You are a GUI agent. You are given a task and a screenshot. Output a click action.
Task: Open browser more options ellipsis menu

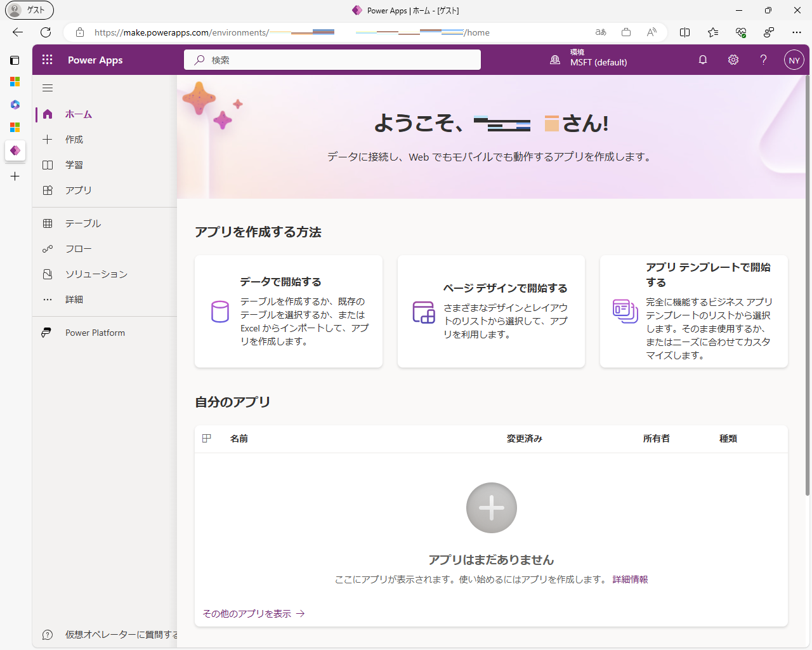tap(797, 32)
